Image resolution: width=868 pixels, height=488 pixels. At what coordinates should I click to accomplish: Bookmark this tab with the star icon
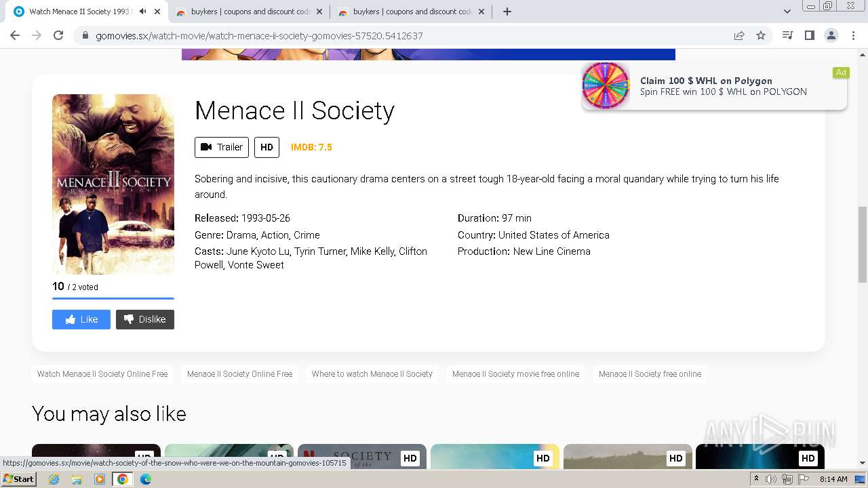pyautogui.click(x=761, y=35)
